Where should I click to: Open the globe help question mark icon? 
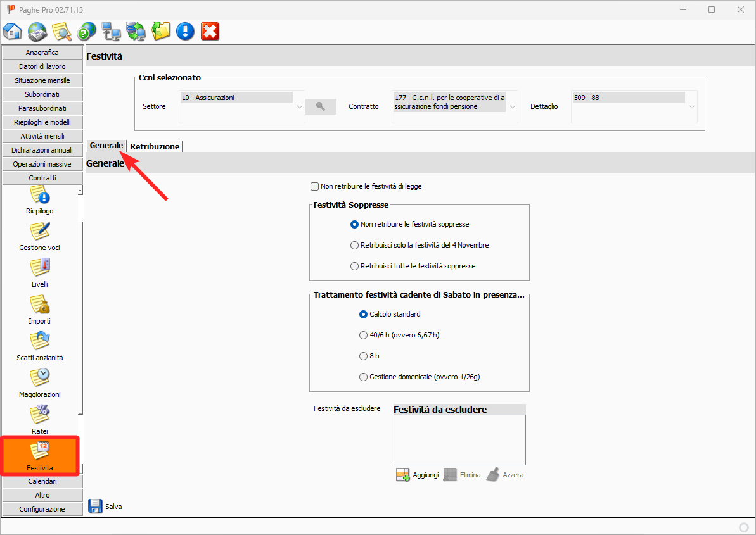point(87,31)
